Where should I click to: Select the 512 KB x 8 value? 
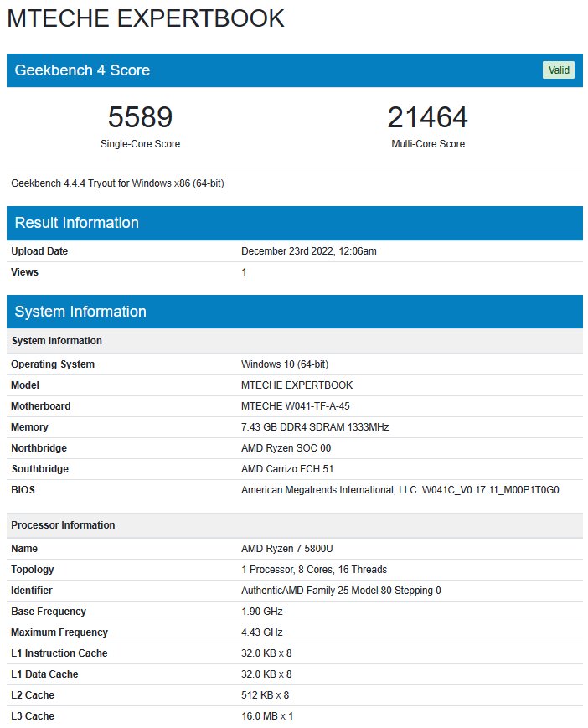[265, 695]
